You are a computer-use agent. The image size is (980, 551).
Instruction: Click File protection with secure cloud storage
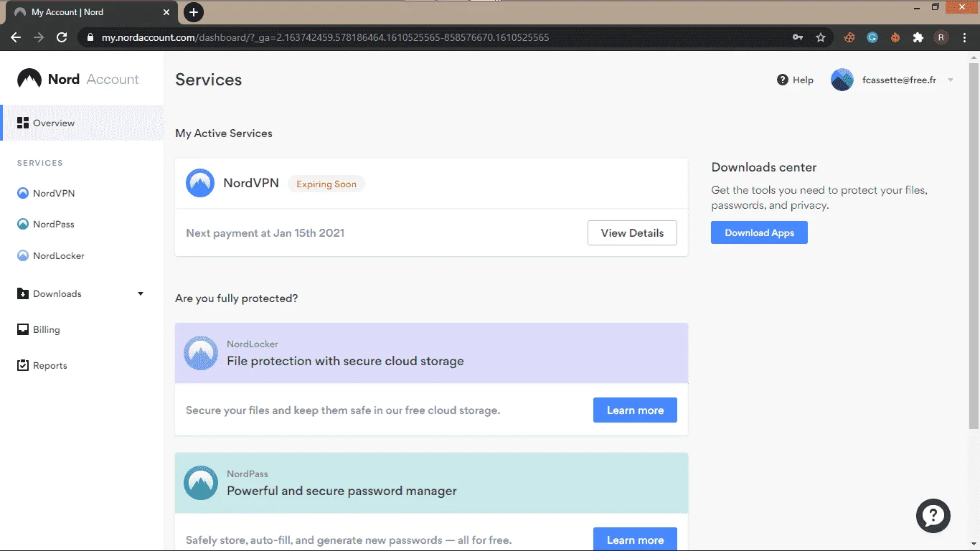(x=345, y=361)
